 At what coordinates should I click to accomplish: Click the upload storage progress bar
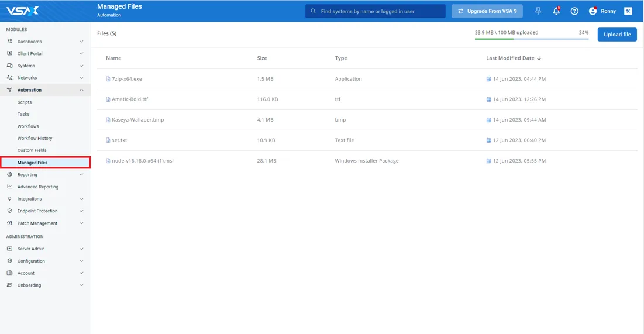tap(531, 39)
